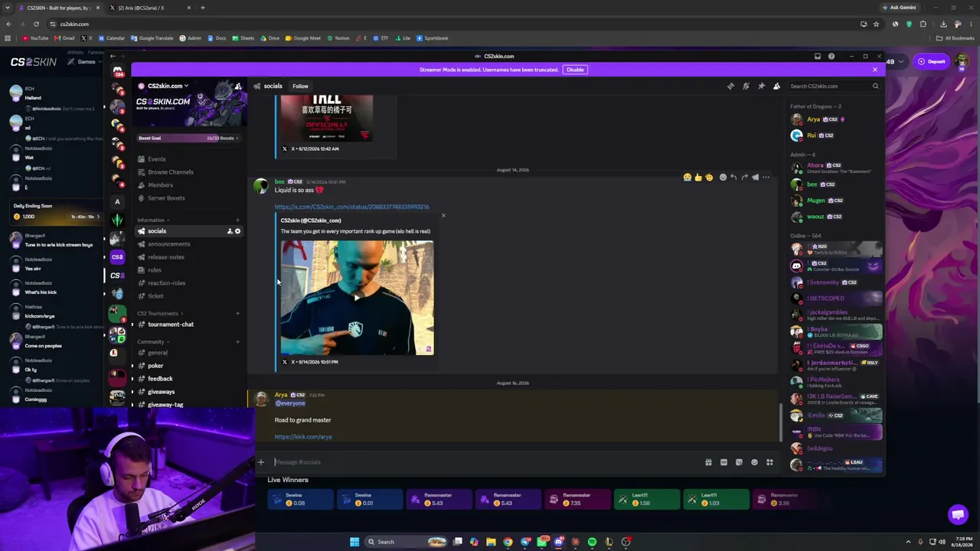This screenshot has width=980, height=551.
Task: Open server invite icon on CS2skin banner
Action: coord(238,86)
